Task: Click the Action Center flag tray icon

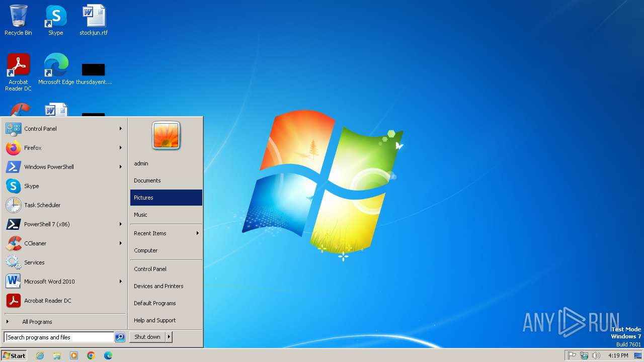Action: pos(572,355)
